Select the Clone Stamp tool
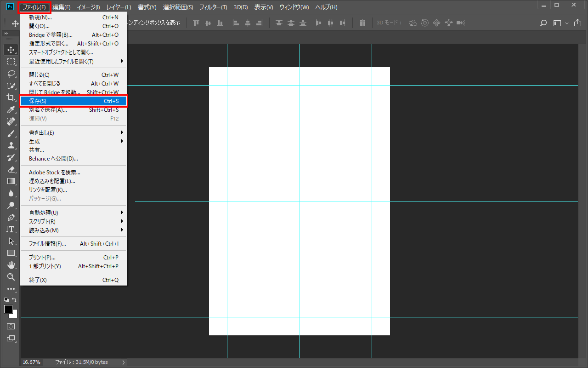The width and height of the screenshot is (588, 368). pyautogui.click(x=11, y=145)
